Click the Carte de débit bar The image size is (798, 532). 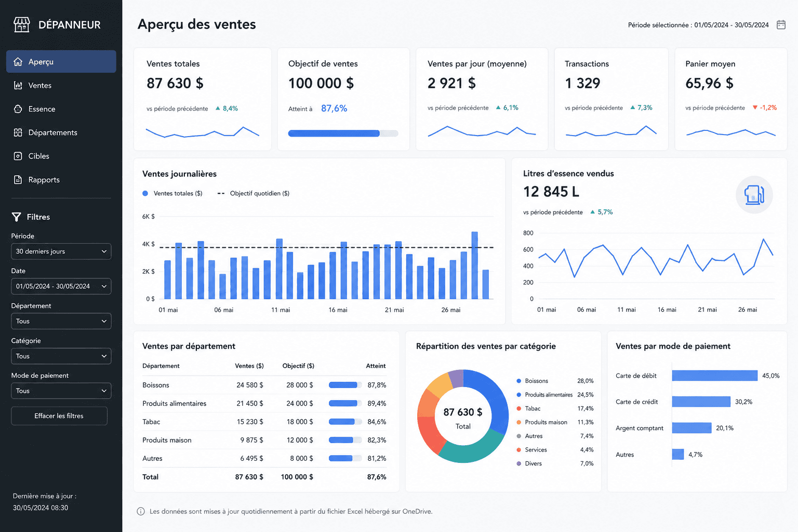(x=715, y=376)
